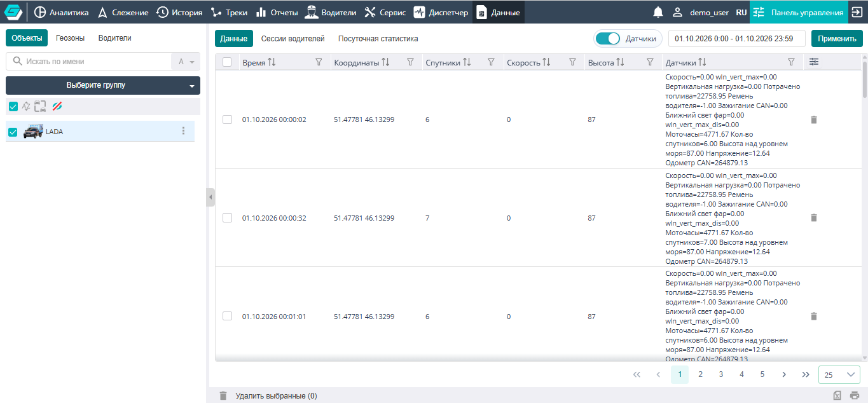Click the Искать по имени search field
The height and width of the screenshot is (403, 868).
point(89,62)
